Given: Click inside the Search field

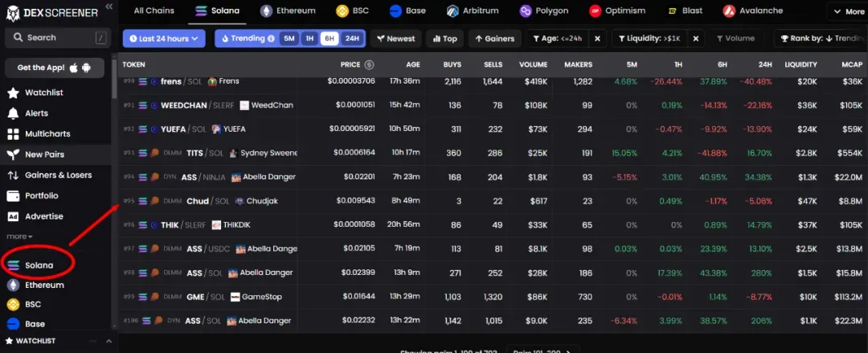Looking at the screenshot, I should point(58,38).
